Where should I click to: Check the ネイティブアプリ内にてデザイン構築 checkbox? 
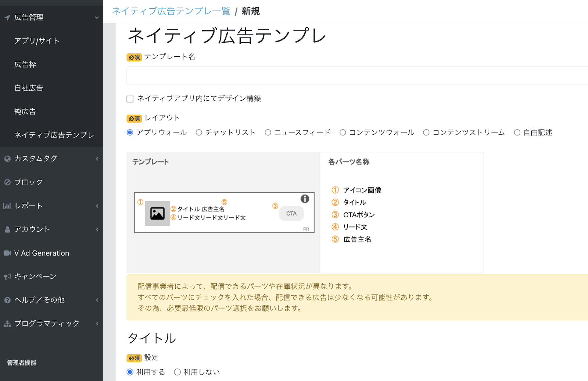pyautogui.click(x=130, y=99)
